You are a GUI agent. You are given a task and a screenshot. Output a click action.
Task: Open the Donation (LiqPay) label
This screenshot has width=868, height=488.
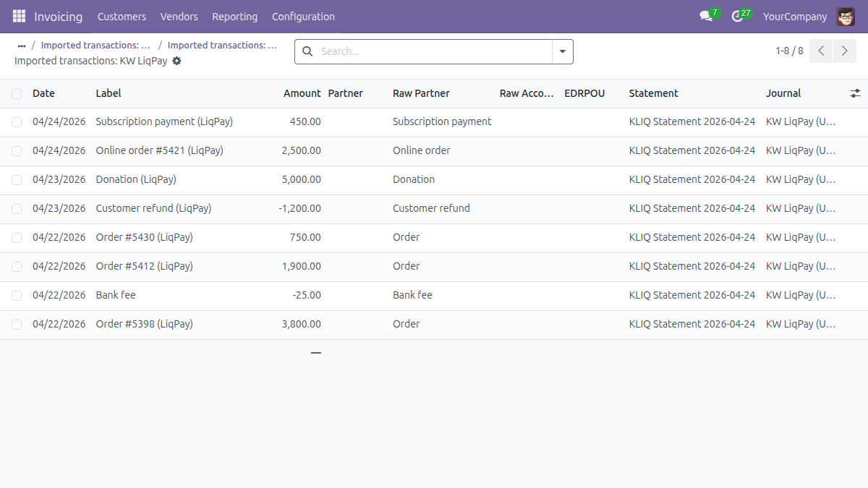[x=136, y=180]
